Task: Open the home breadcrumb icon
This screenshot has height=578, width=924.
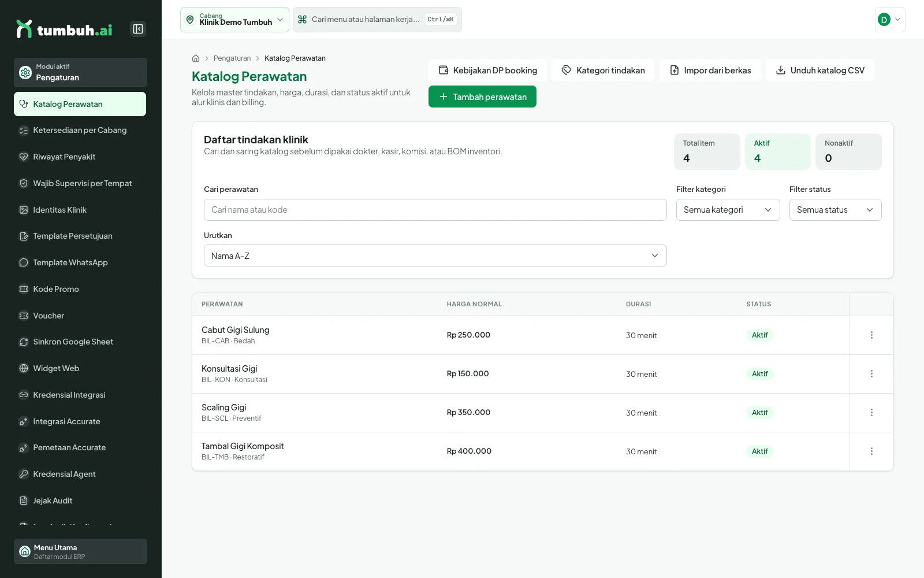Action: point(196,58)
